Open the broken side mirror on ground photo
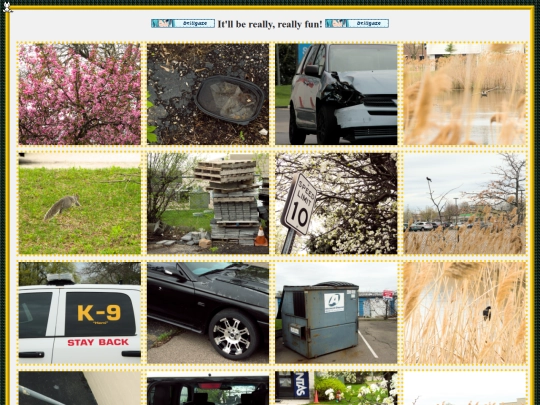The image size is (540, 405). tap(208, 94)
